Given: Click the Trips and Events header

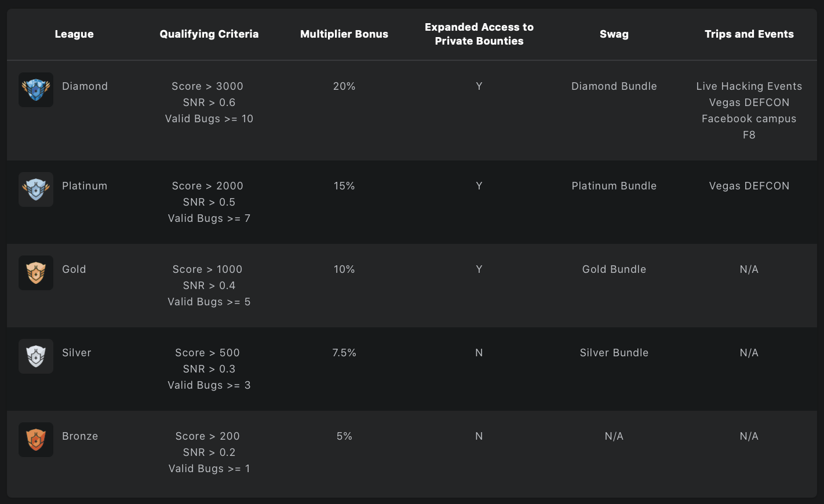Looking at the screenshot, I should (x=749, y=34).
